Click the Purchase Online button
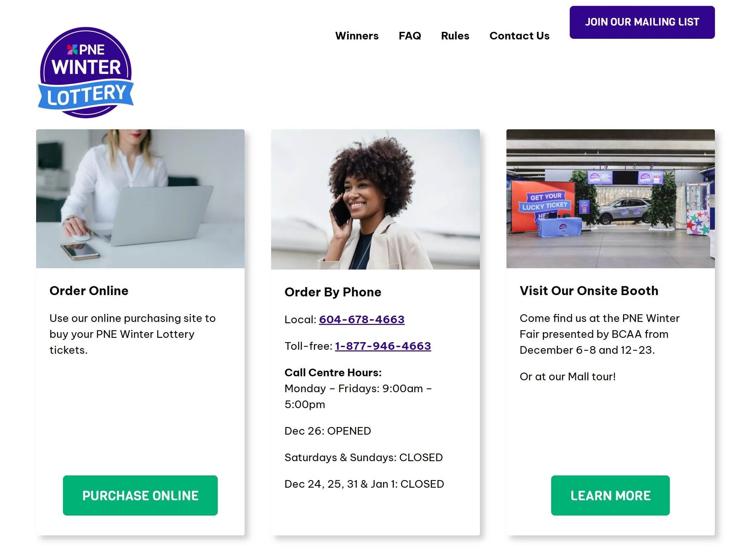 pos(141,496)
